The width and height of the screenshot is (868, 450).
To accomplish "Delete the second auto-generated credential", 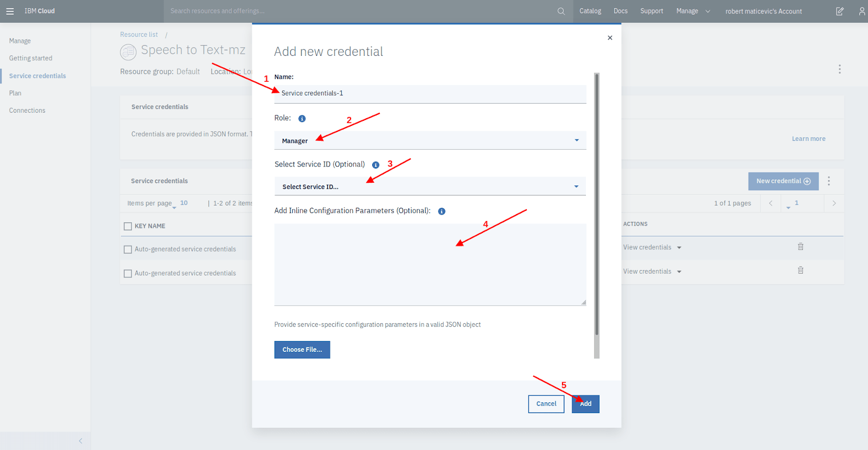I will tap(801, 270).
